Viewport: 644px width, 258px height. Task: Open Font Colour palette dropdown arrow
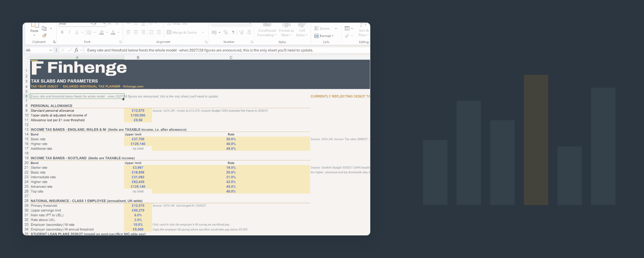point(118,32)
